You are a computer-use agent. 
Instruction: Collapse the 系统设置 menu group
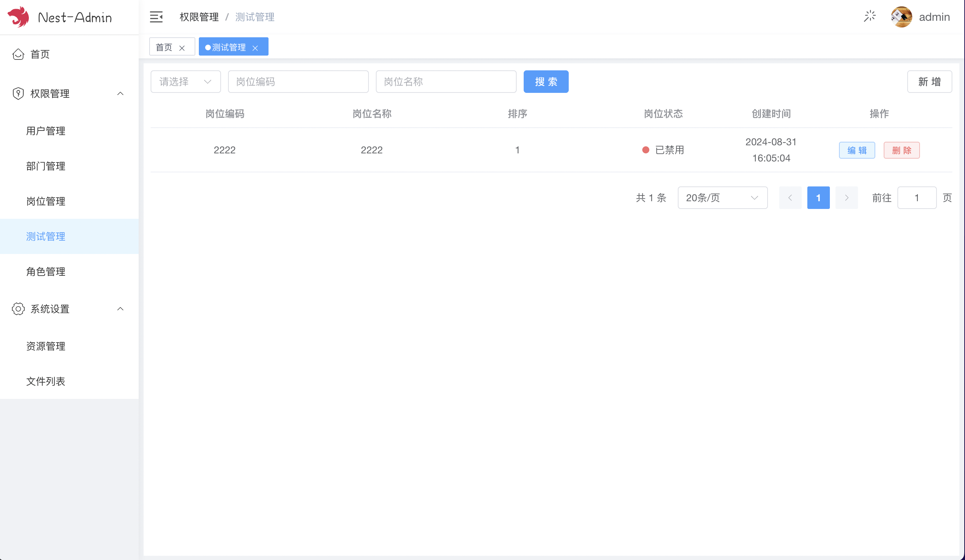(120, 309)
